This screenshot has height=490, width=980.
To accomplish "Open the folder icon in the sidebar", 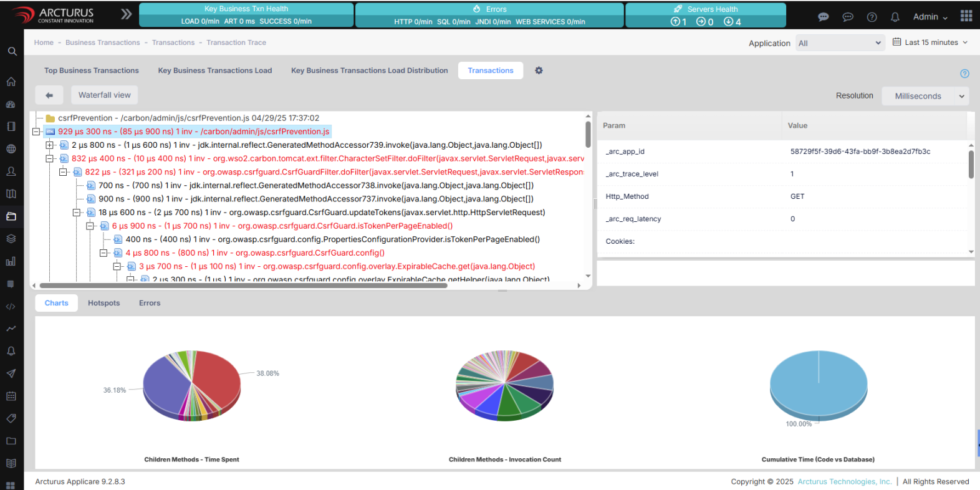I will coord(11,441).
